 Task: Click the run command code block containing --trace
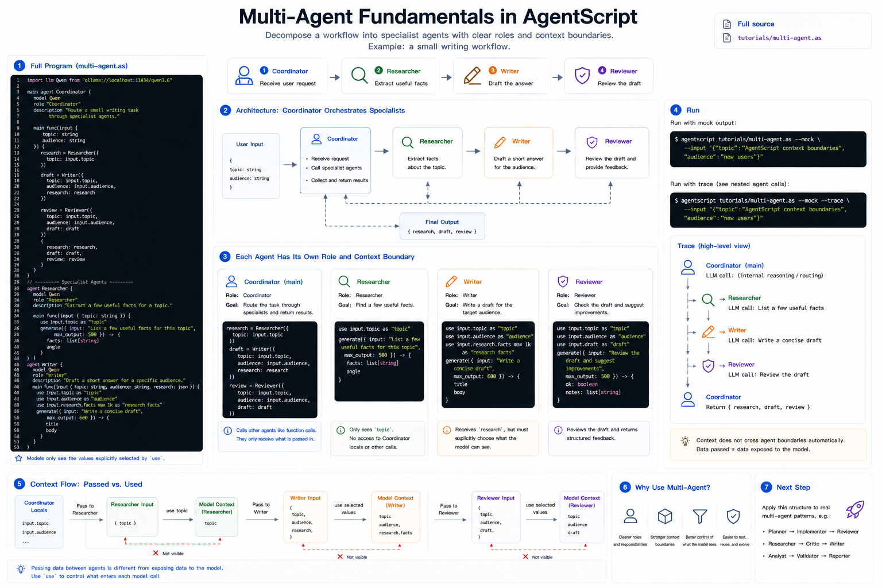click(768, 210)
